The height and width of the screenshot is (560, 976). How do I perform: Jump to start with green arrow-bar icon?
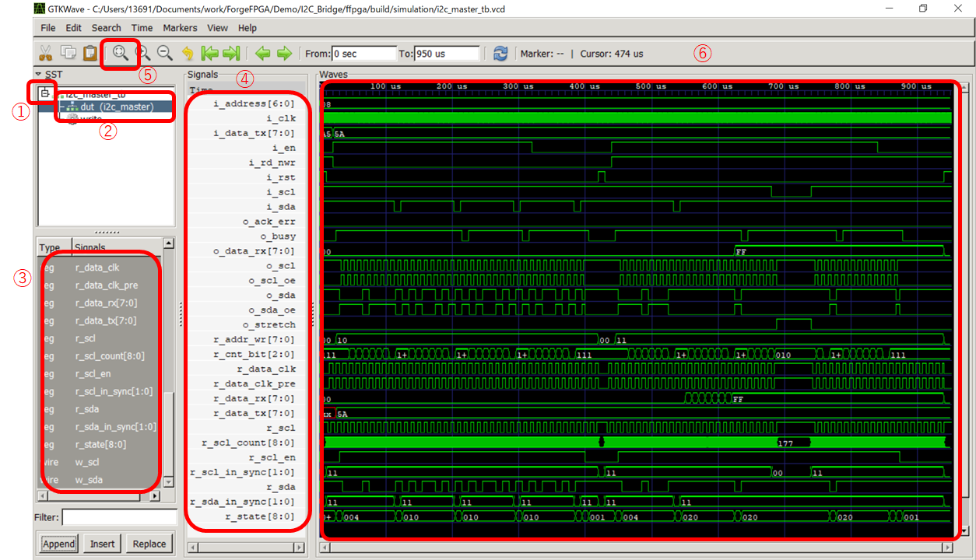pyautogui.click(x=209, y=53)
